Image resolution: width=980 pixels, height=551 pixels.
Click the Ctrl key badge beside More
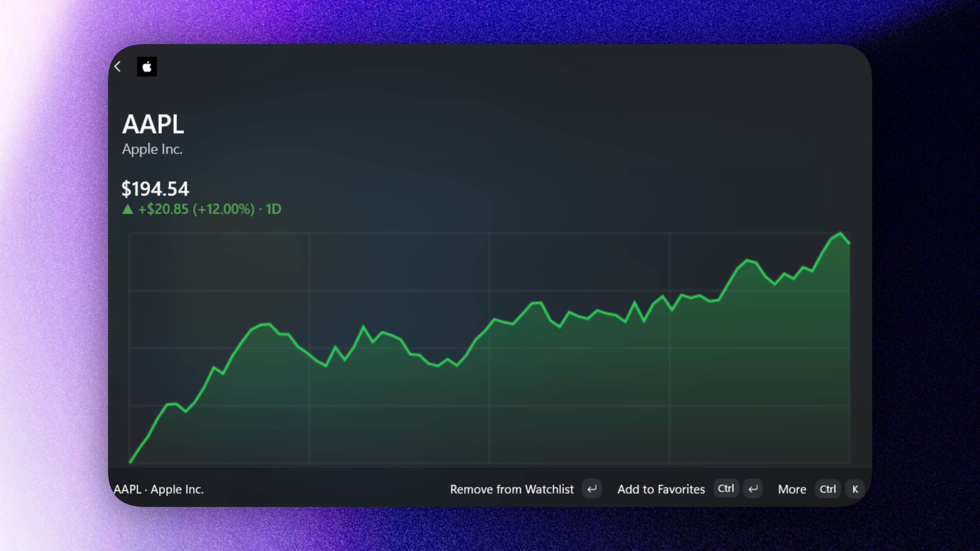pos(827,489)
